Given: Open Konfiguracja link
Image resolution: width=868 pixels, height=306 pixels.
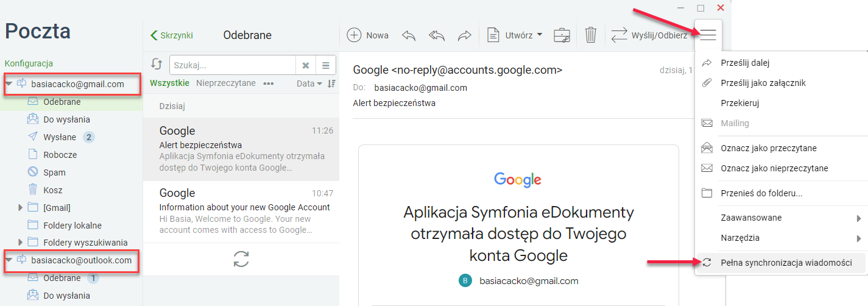Looking at the screenshot, I should (x=29, y=63).
